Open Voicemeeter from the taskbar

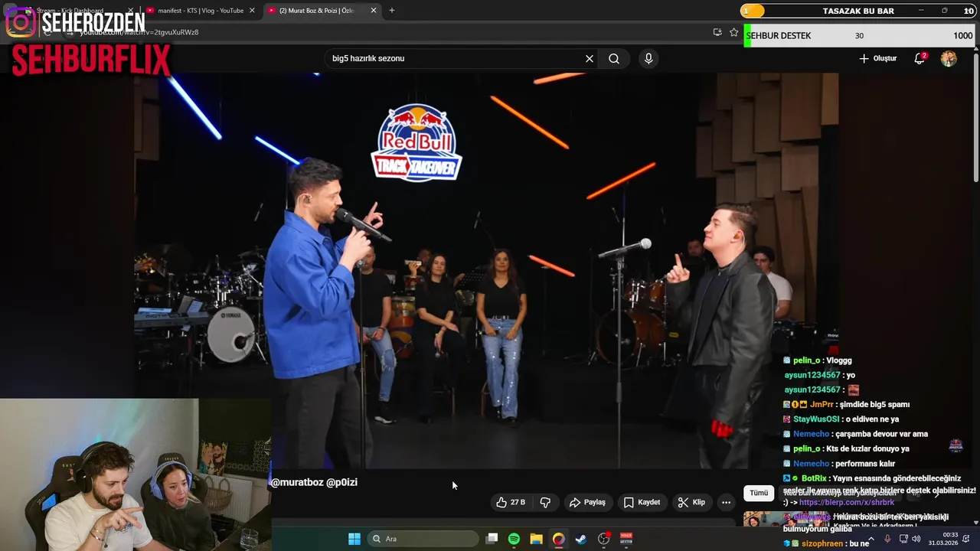coord(626,539)
